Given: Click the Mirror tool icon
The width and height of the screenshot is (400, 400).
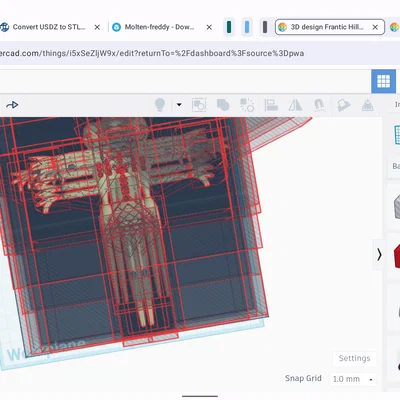Looking at the screenshot, I should [295, 105].
